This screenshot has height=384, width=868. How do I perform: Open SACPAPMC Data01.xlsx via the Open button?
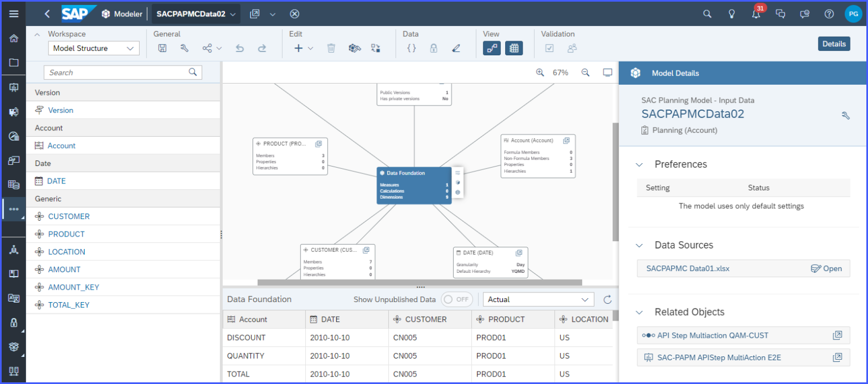[827, 268]
